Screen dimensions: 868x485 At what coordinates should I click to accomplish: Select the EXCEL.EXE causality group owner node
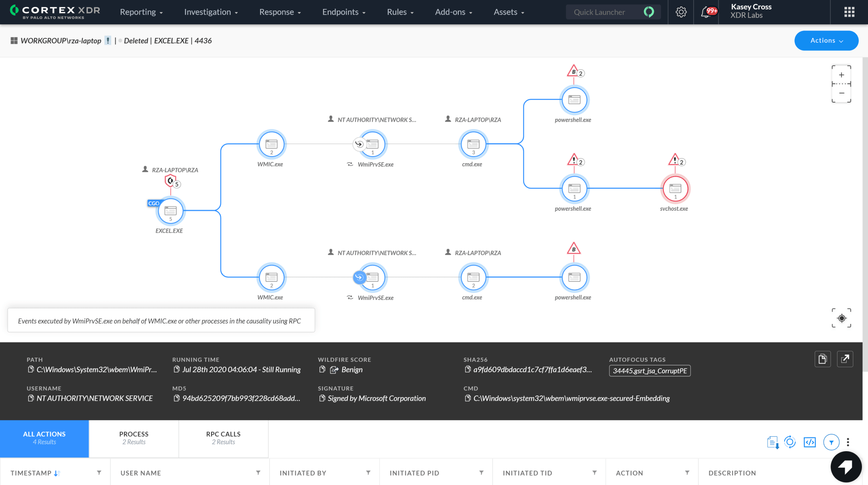170,211
